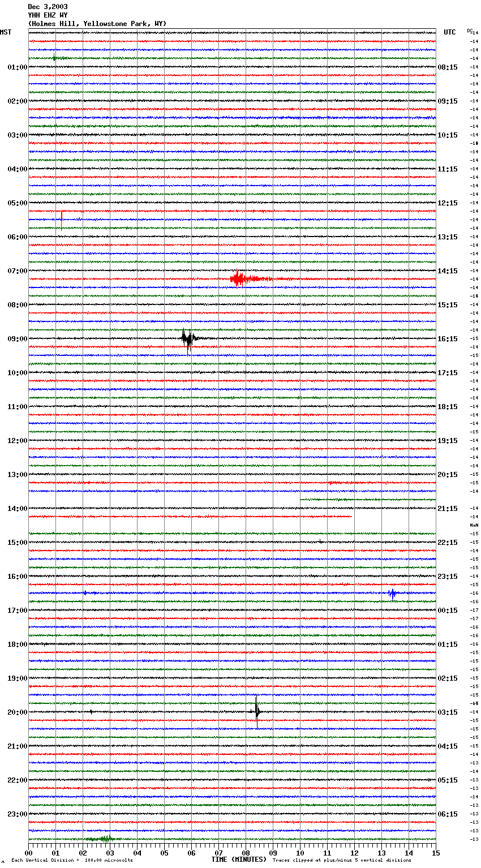Click the UTC label '00:15'
Image resolution: width=481 pixels, height=868 pixels.
click(448, 611)
